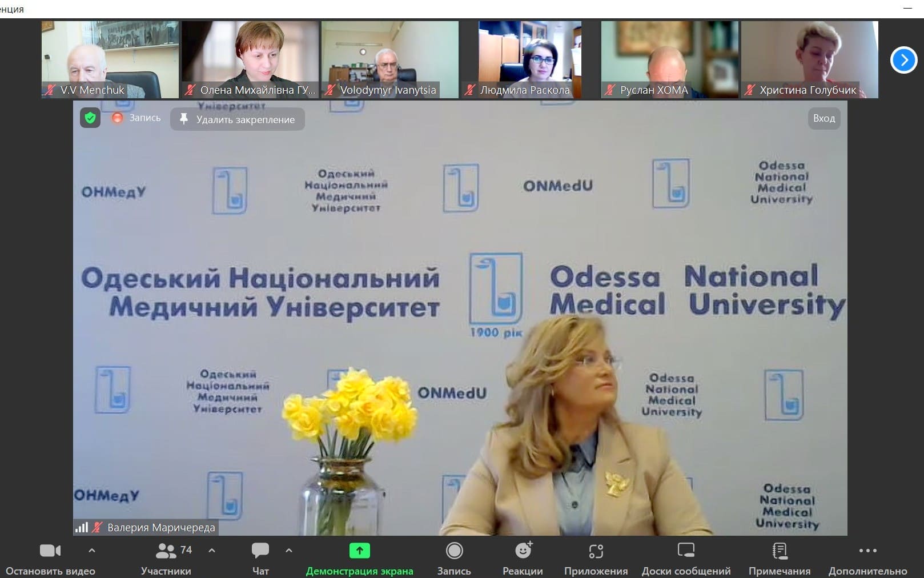Open the Notes icon
The image size is (924, 578).
point(780,551)
